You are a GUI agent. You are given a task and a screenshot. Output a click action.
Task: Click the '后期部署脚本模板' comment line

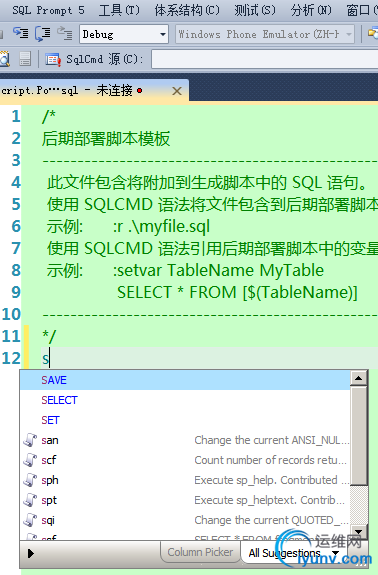(x=106, y=139)
